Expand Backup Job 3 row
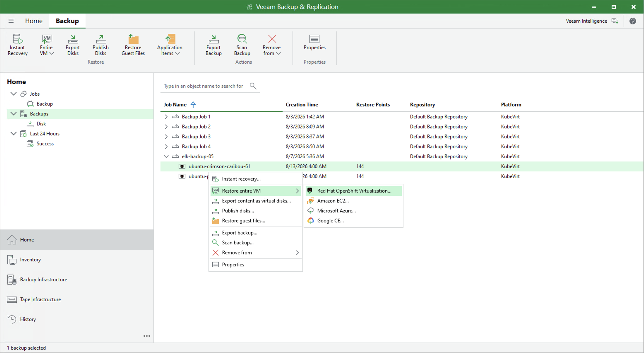The image size is (644, 353). pyautogui.click(x=166, y=136)
